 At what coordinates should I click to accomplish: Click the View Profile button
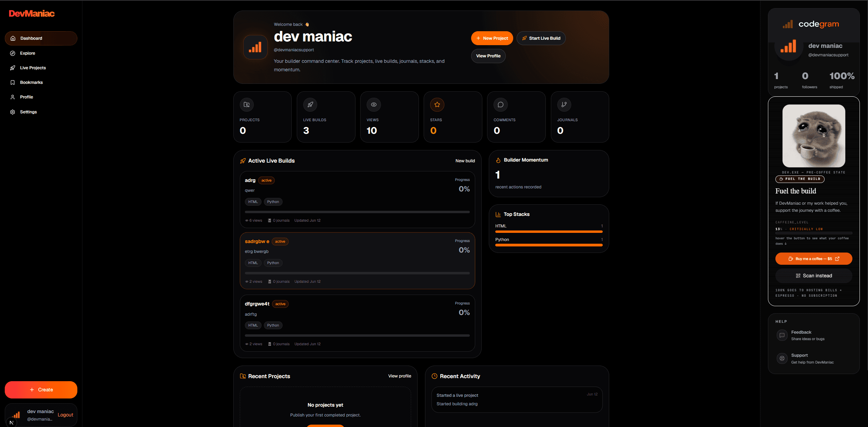tap(488, 56)
